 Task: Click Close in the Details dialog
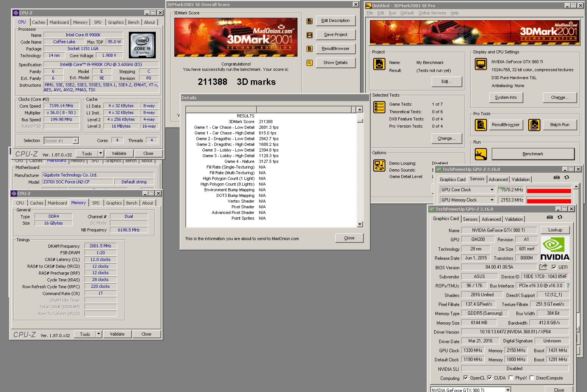[349, 238]
